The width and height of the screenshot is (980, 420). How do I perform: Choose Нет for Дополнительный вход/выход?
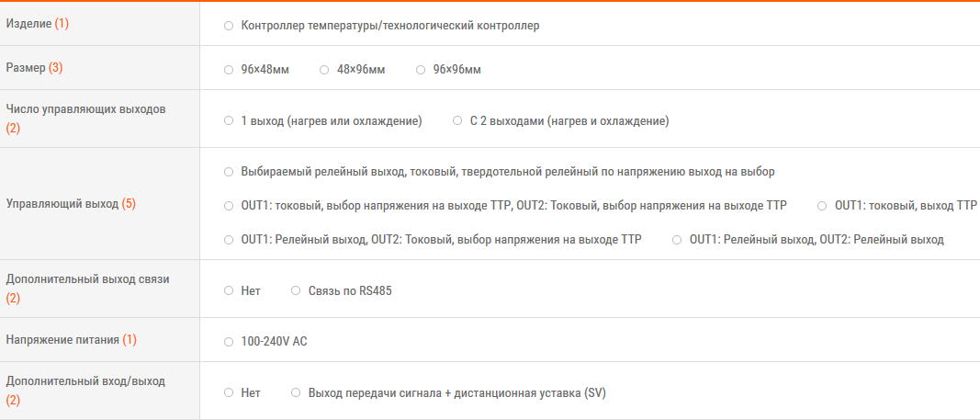[229, 392]
